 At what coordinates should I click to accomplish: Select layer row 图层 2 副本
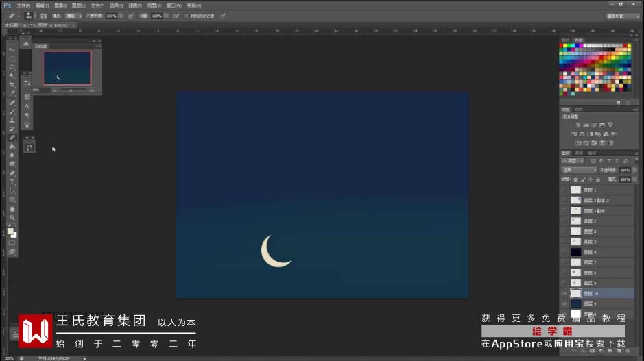[x=597, y=210]
